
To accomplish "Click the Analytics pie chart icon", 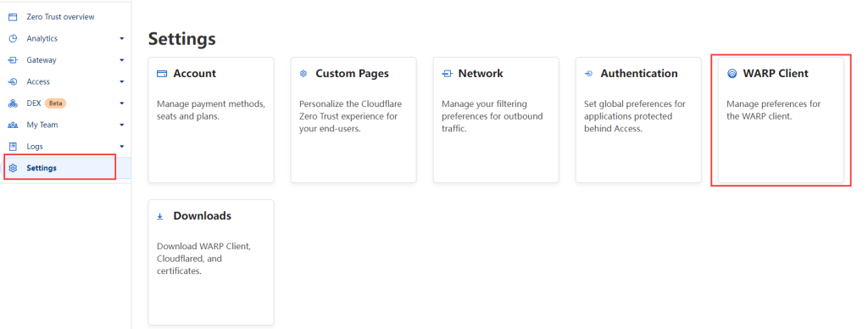I will (x=13, y=39).
